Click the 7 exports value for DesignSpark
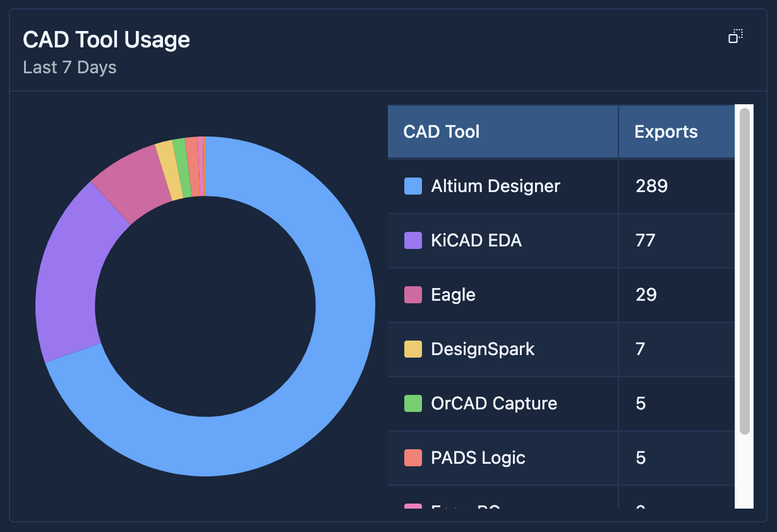This screenshot has width=777, height=532. pos(640,349)
